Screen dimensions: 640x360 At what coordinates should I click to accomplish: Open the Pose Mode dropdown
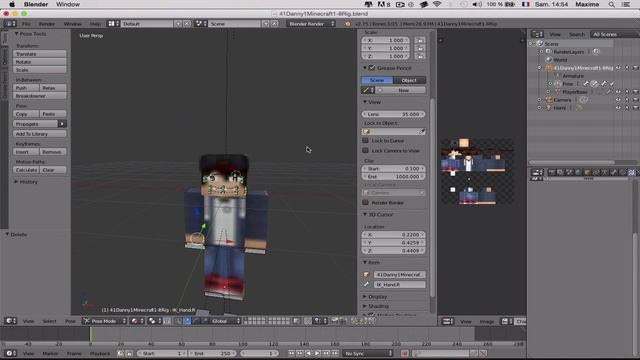104,321
